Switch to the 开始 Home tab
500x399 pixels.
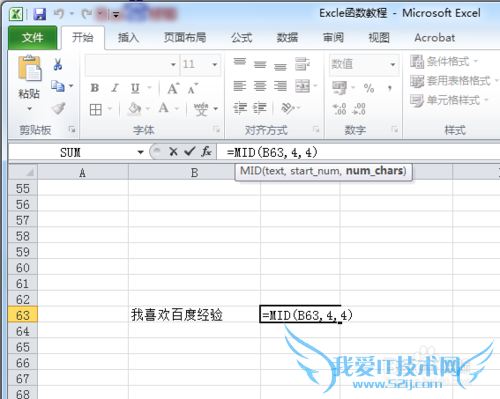coord(83,37)
